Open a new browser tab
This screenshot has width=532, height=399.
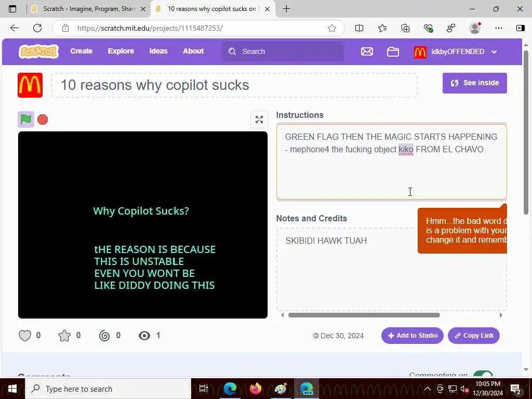(x=286, y=9)
